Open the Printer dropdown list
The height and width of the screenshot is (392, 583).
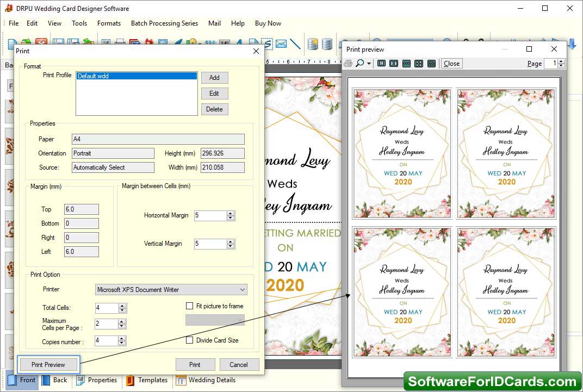[243, 289]
